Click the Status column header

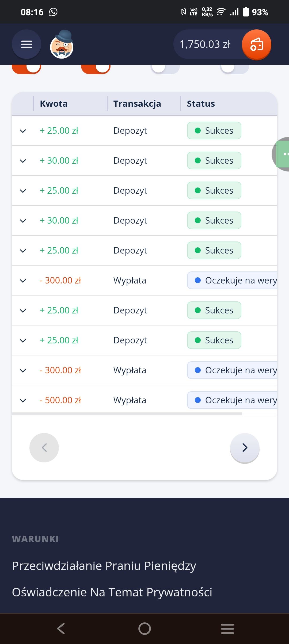coord(201,103)
